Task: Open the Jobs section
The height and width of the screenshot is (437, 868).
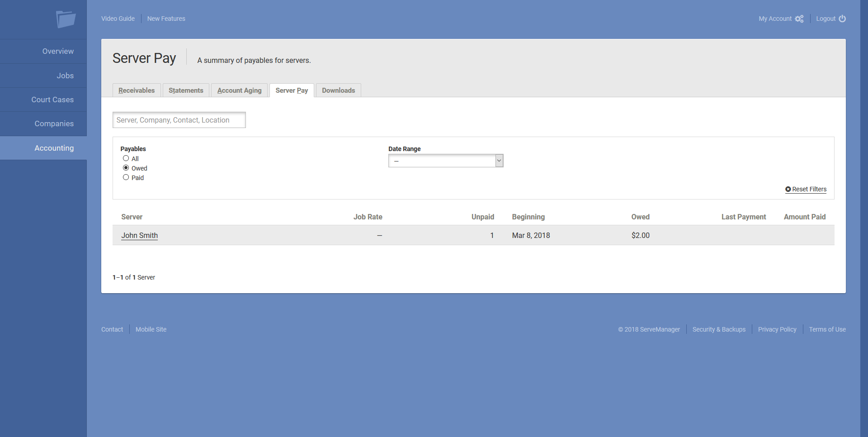Action: [x=65, y=76]
